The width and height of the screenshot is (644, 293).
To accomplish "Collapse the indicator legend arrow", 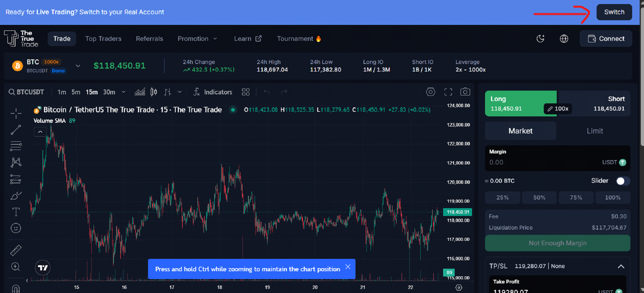I will pyautogui.click(x=40, y=132).
